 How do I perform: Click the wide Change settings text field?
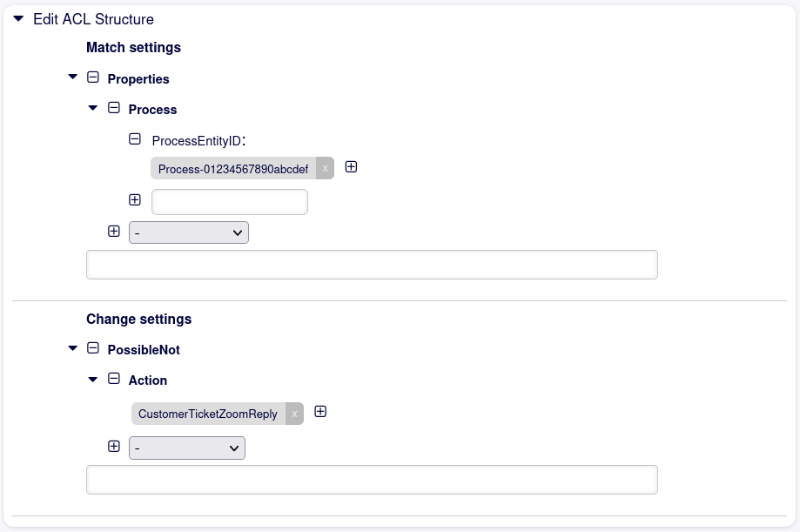[372, 480]
